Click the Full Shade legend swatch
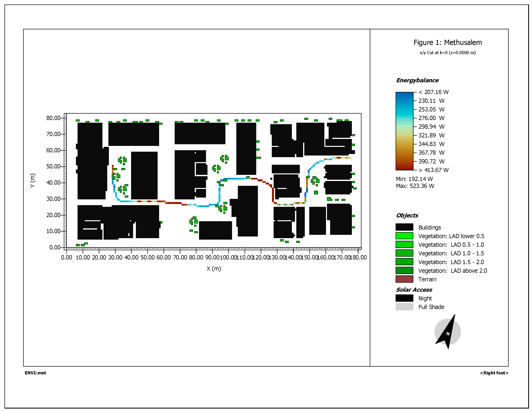This screenshot has height=412, width=532. tap(404, 307)
